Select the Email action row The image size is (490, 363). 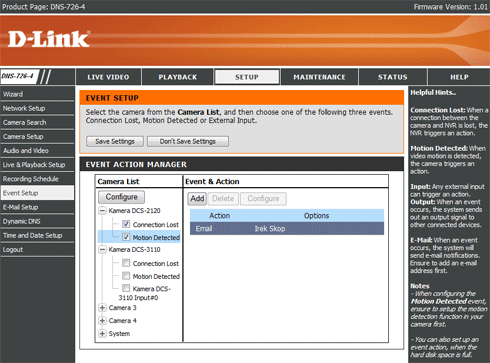pyautogui.click(x=287, y=229)
